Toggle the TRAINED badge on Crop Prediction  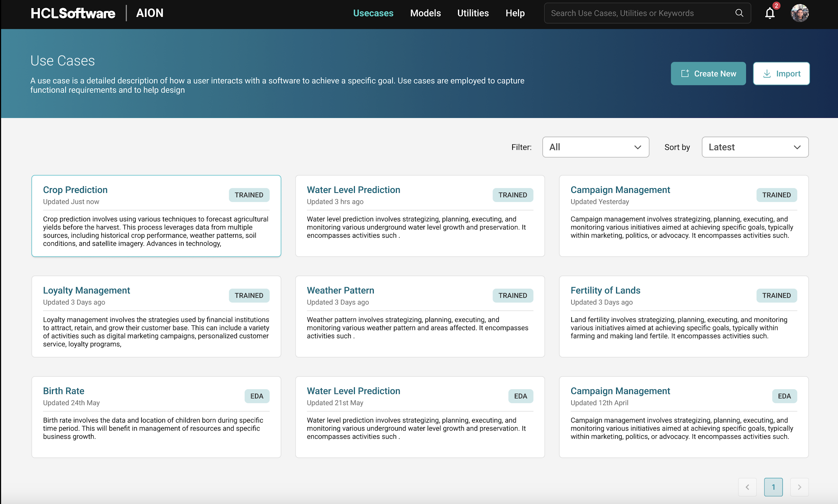[249, 195]
